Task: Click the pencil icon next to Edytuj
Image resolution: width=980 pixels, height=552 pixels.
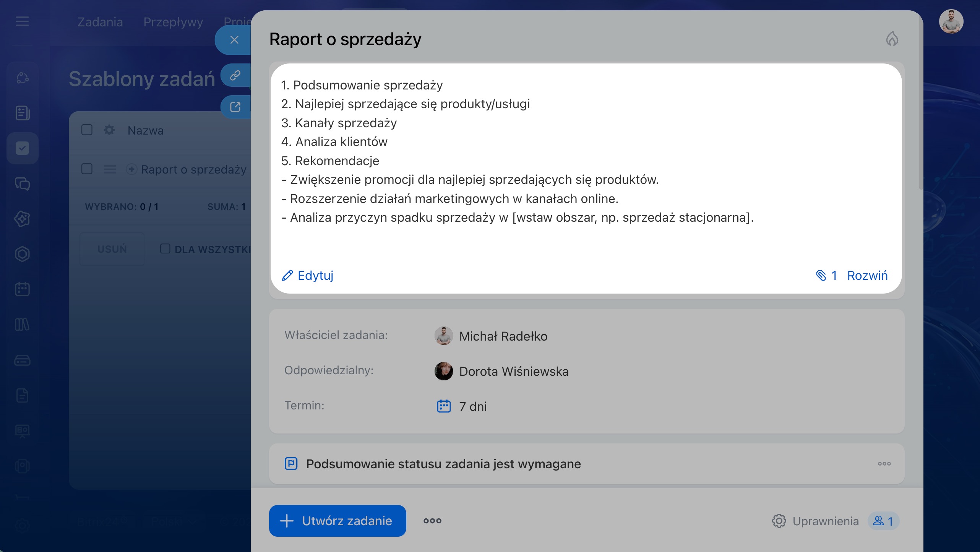Action: pyautogui.click(x=287, y=275)
